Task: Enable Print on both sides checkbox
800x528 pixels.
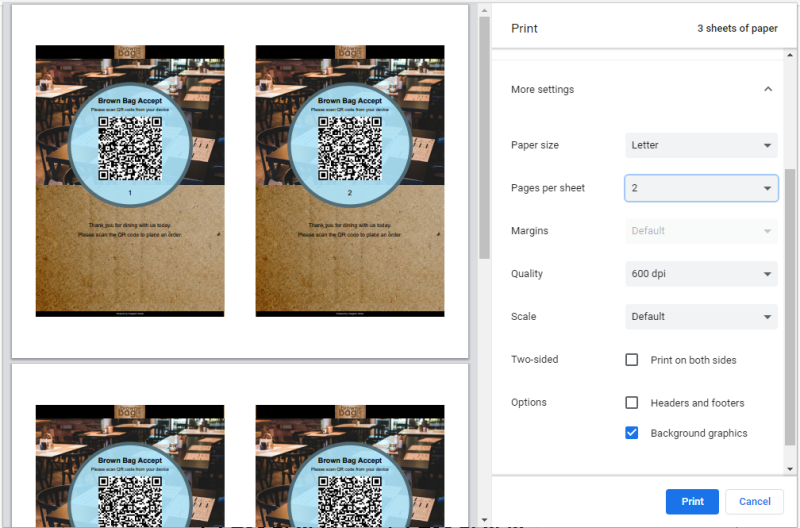Action: (632, 360)
